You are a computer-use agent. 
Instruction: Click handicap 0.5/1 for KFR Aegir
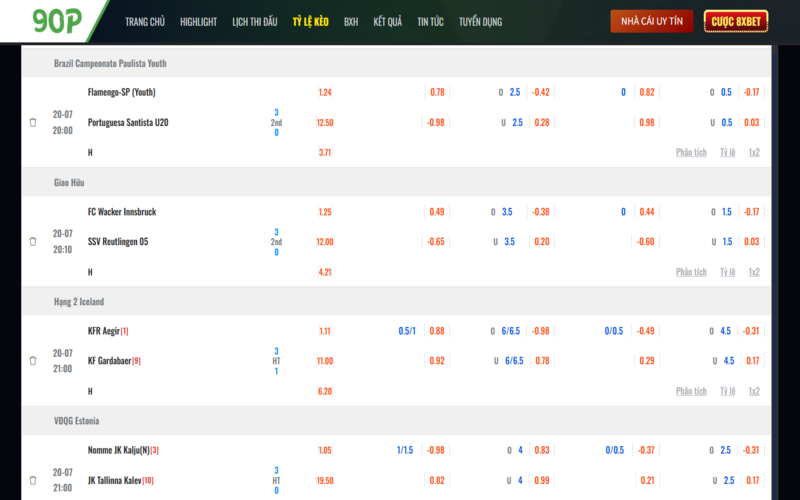point(407,331)
